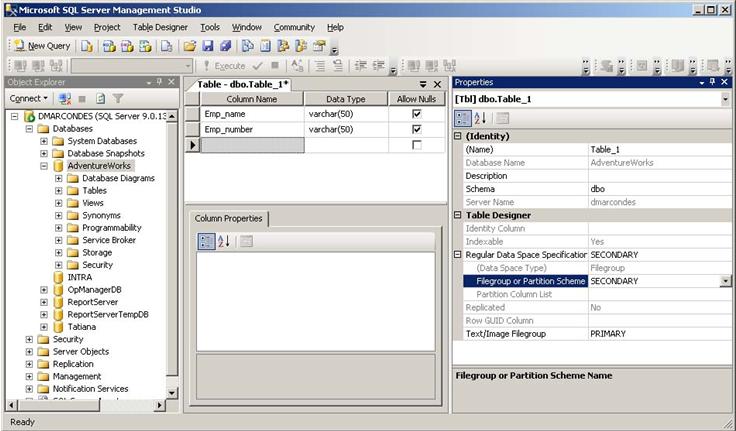The image size is (736, 431).
Task: Click the Open File folder icon
Action: 188,46
